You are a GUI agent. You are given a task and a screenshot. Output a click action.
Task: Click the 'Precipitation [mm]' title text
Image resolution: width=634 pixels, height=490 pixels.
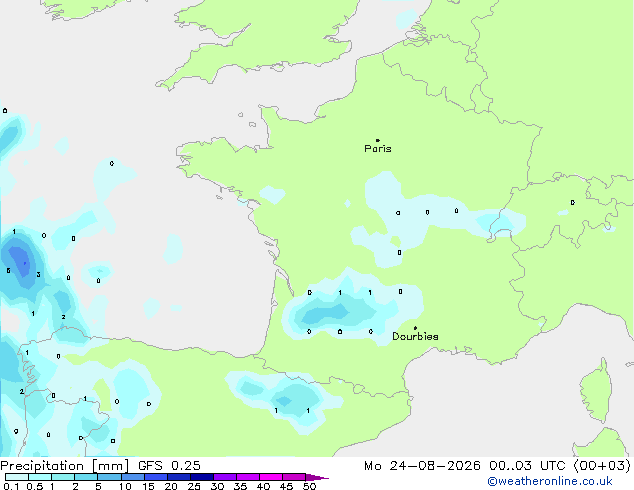click(65, 466)
